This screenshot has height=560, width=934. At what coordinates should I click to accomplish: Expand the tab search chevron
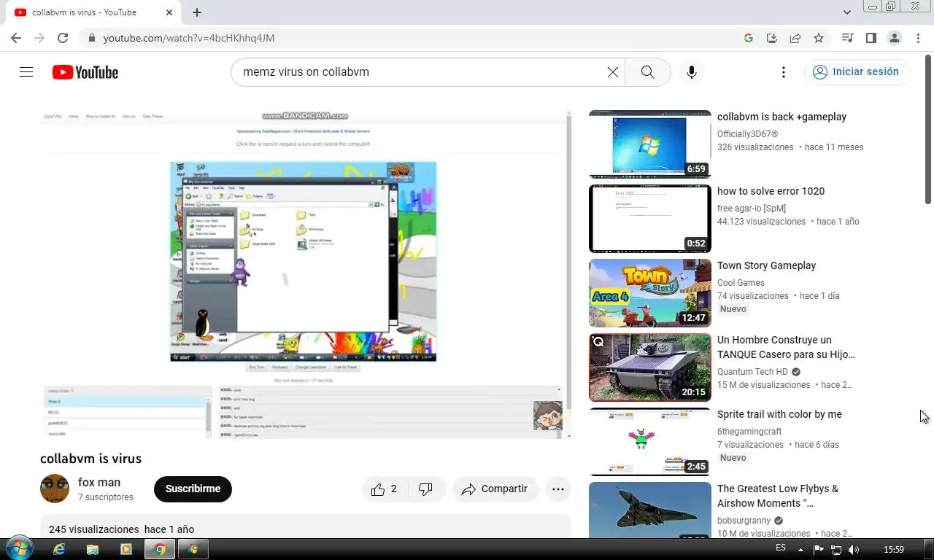pos(847,12)
